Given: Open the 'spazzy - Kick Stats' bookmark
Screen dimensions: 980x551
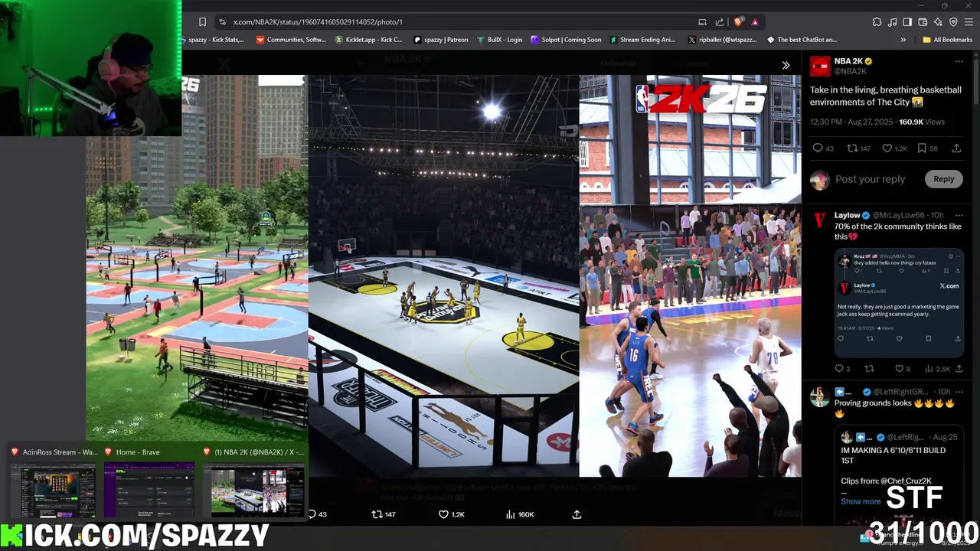Looking at the screenshot, I should [214, 40].
